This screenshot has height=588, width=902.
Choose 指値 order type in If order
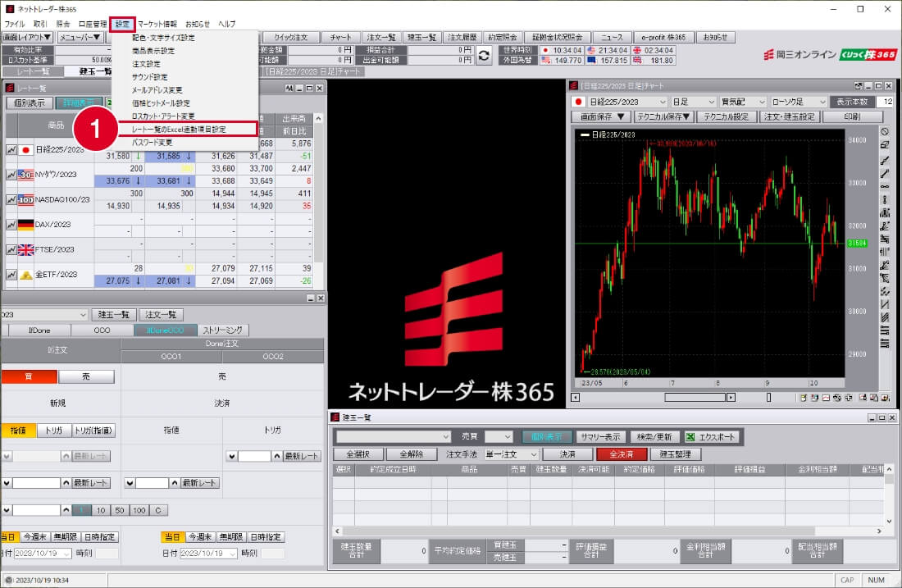(18, 431)
